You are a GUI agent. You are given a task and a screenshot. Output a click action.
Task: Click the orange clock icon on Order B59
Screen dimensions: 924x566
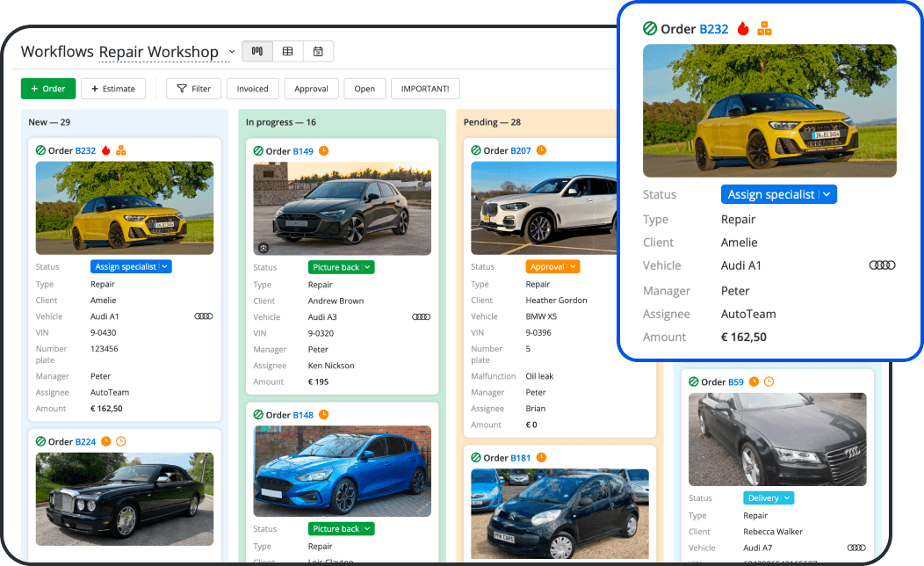coord(754,381)
